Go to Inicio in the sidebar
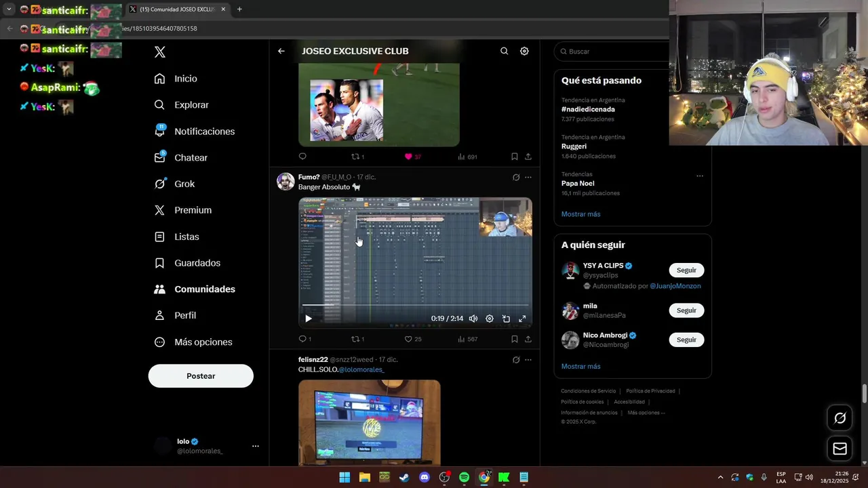Screen dimensions: 868x488 pyautogui.click(x=176, y=79)
